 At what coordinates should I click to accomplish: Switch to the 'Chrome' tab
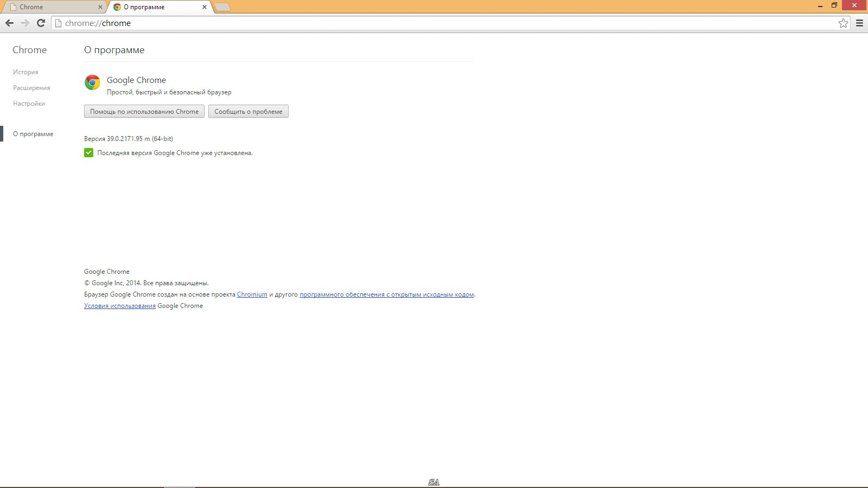53,7
